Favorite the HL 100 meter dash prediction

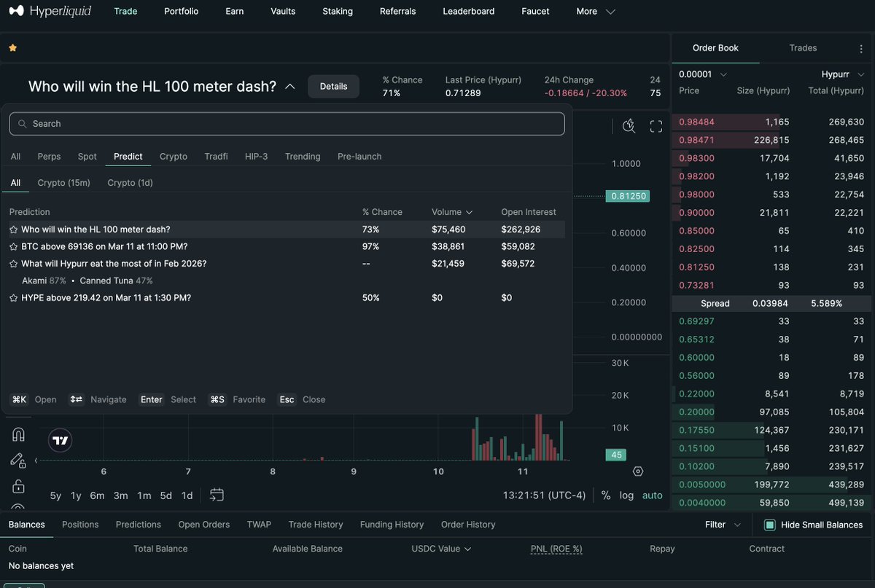(13, 230)
